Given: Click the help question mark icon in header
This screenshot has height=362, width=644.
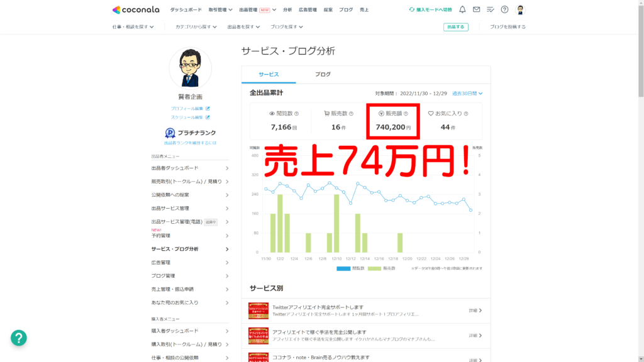Looking at the screenshot, I should tap(503, 9).
